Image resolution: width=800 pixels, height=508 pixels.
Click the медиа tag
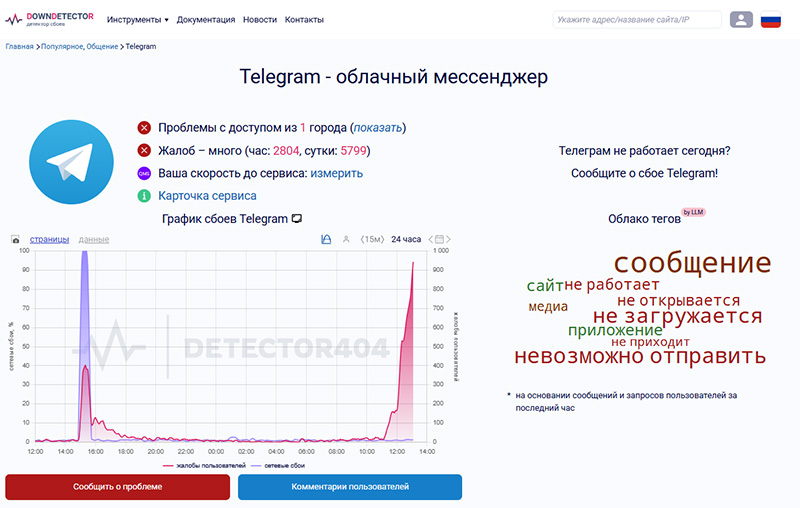pyautogui.click(x=548, y=307)
